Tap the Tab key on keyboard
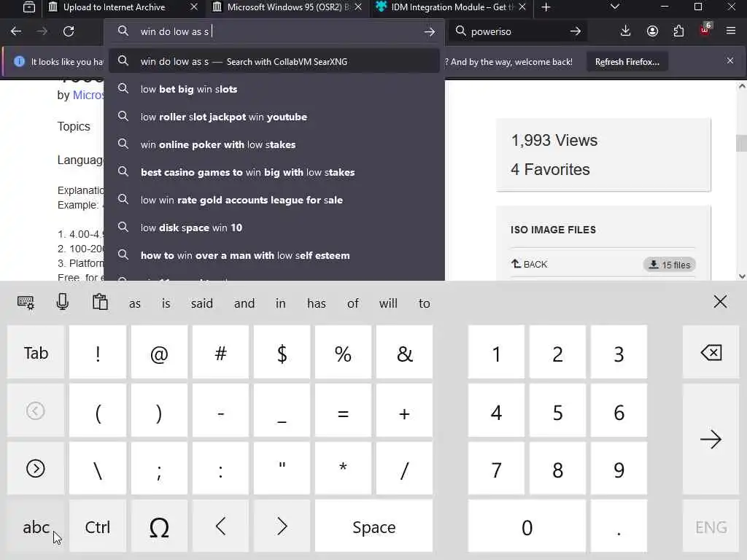747x560 pixels. coord(36,353)
